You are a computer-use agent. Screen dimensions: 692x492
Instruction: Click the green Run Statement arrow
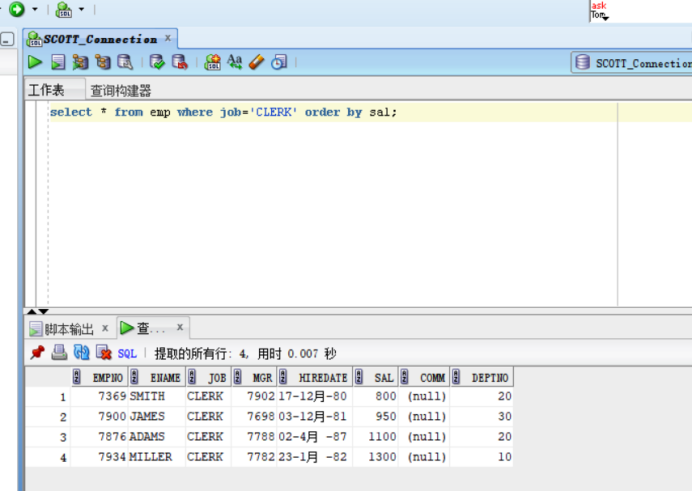pos(35,62)
